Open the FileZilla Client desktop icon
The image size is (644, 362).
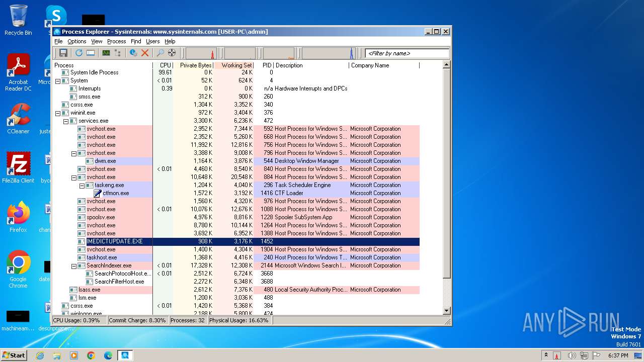click(x=18, y=167)
